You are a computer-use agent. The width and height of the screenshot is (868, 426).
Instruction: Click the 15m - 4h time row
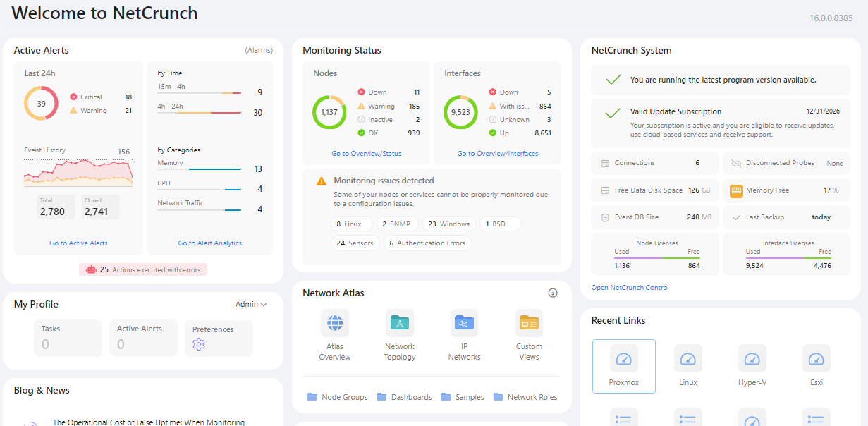coord(210,90)
